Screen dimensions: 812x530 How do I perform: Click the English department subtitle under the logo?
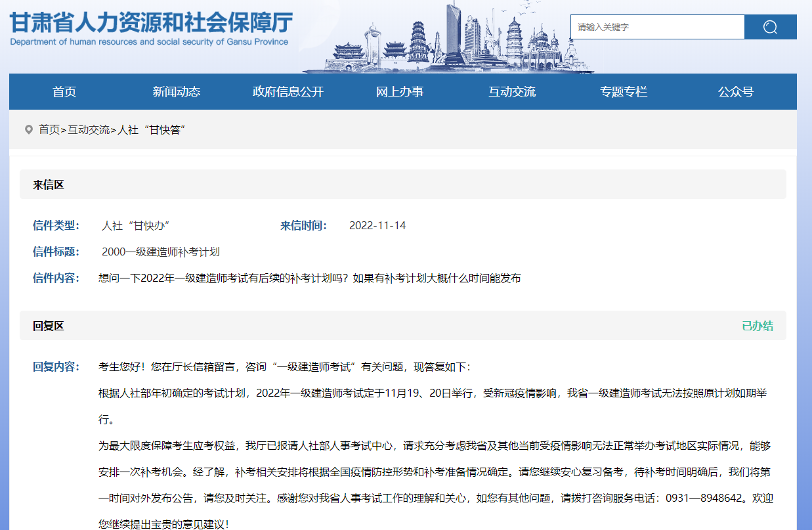(x=149, y=42)
